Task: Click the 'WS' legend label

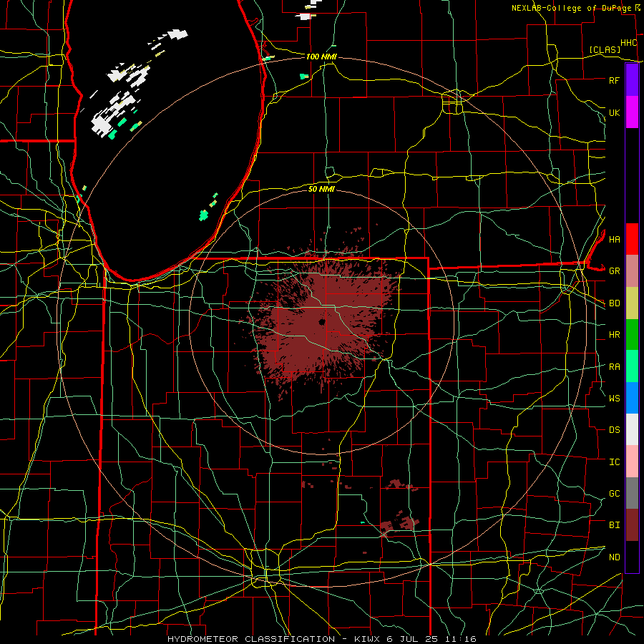Action: coord(614,399)
